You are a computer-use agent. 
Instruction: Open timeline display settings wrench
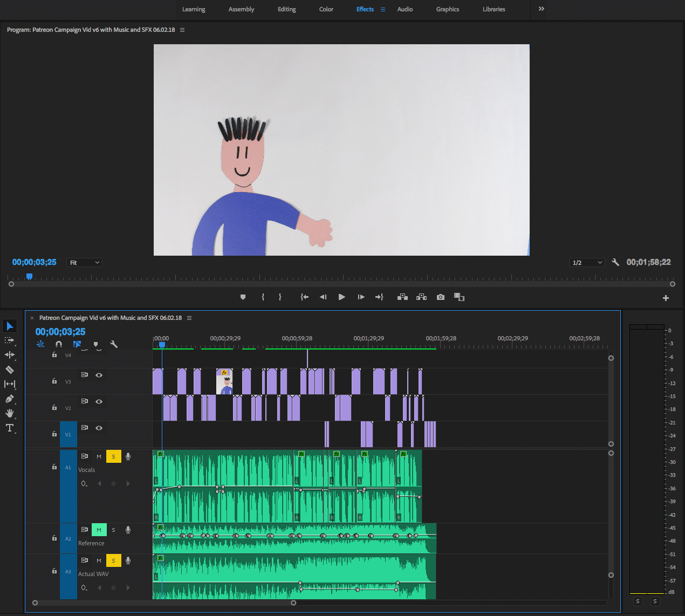pos(114,344)
